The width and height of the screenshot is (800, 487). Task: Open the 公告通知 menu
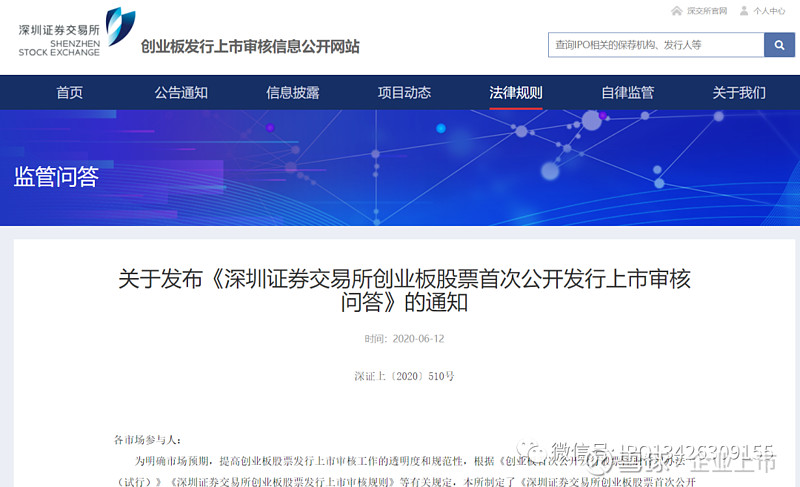point(181,93)
